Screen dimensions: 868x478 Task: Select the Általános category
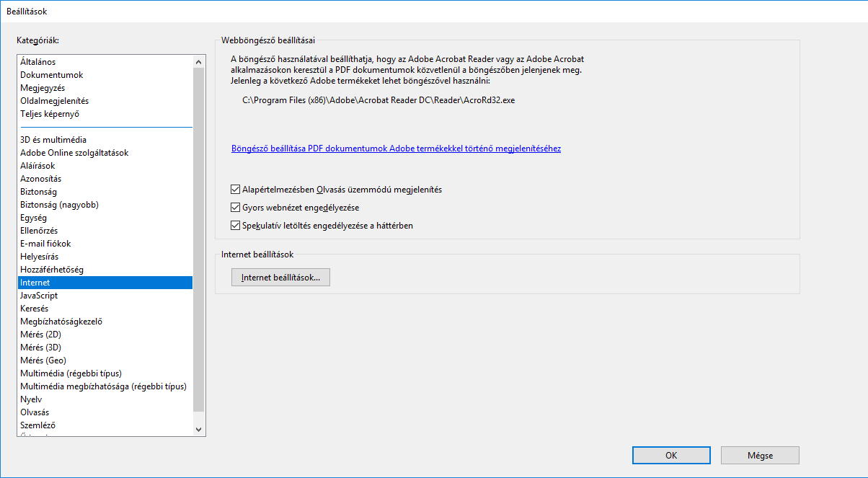(38, 62)
